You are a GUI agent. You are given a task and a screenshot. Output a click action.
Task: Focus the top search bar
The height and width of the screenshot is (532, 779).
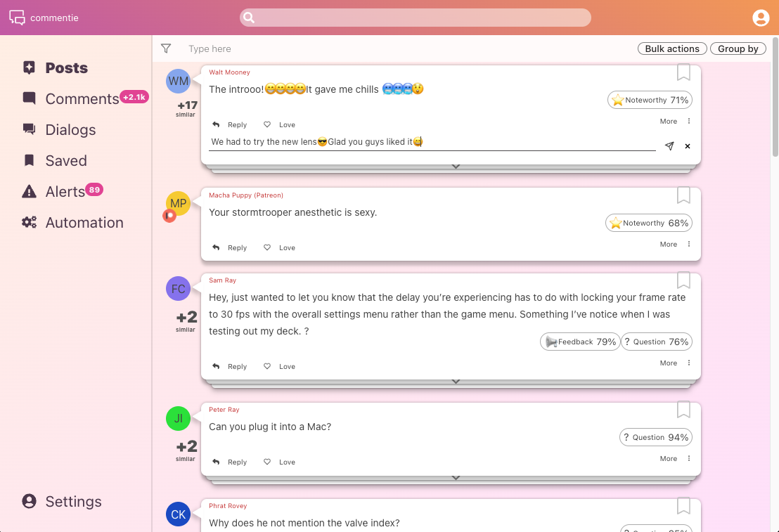[x=416, y=18]
